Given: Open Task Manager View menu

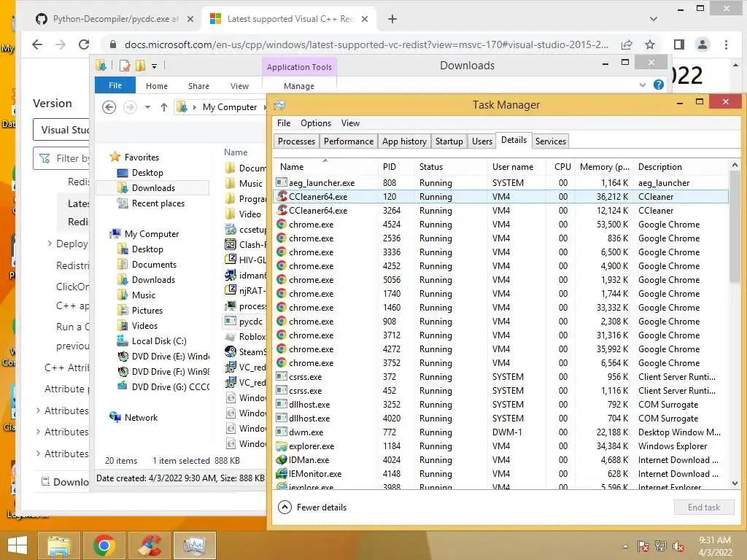Looking at the screenshot, I should click(350, 122).
